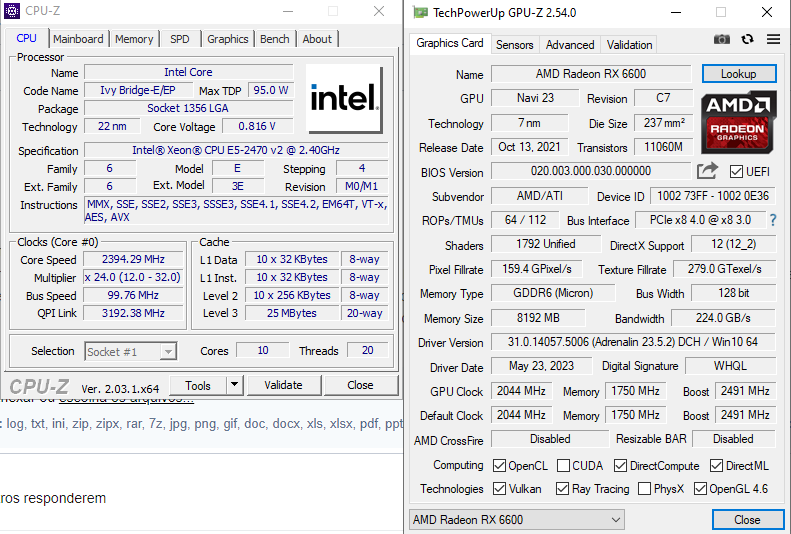Expand the Tools button dropdown arrow
Image resolution: width=791 pixels, height=534 pixels.
click(235, 385)
